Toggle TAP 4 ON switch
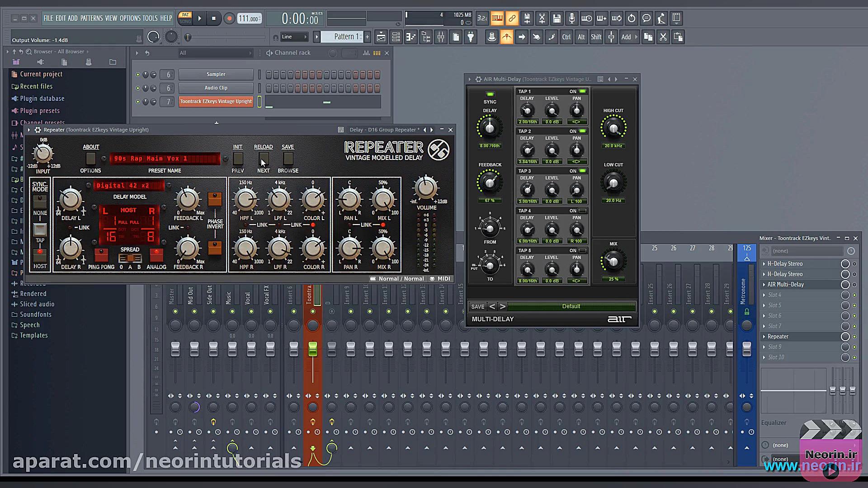Screen dimensions: 868x488 coord(582,211)
